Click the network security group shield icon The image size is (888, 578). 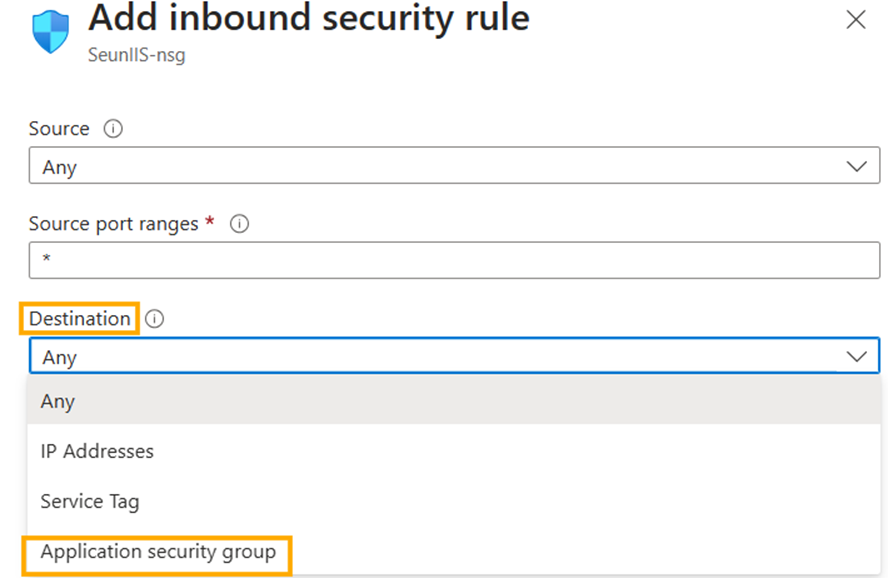[52, 33]
